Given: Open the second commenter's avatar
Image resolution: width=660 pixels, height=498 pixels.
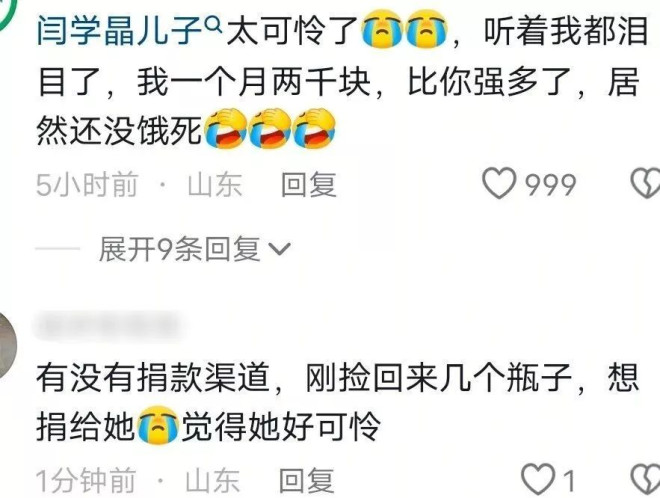Looking at the screenshot, I should (x=6, y=345).
